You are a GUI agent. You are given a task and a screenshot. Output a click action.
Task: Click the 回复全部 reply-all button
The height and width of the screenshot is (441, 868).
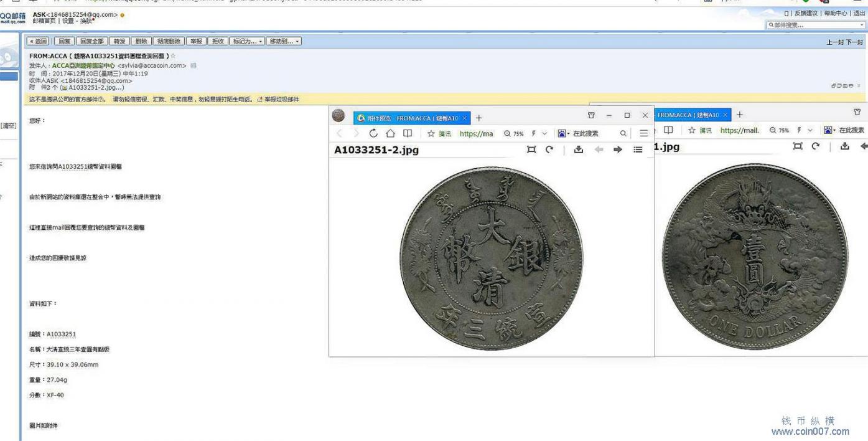pyautogui.click(x=91, y=41)
